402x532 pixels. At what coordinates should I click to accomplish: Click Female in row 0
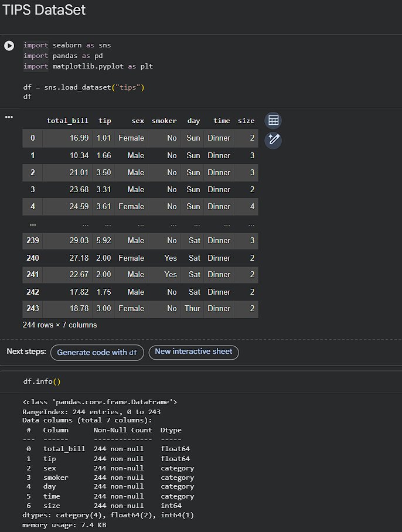pos(131,138)
